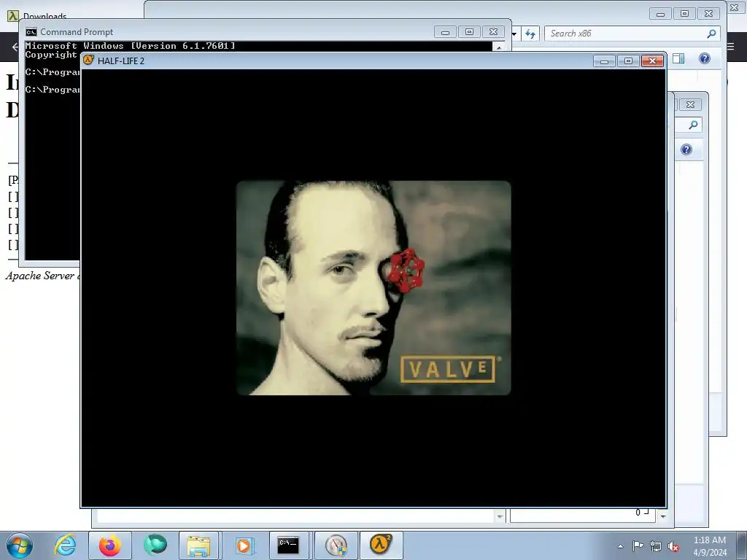Screen dimensions: 747x560
Task: Open the network status tray icon
Action: click(656, 547)
